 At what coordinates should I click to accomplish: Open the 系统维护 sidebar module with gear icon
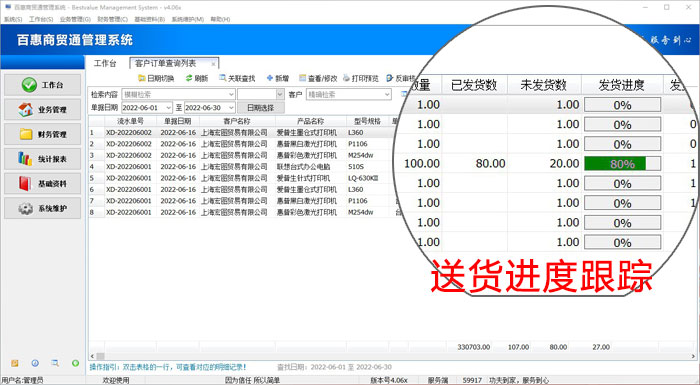tap(42, 208)
